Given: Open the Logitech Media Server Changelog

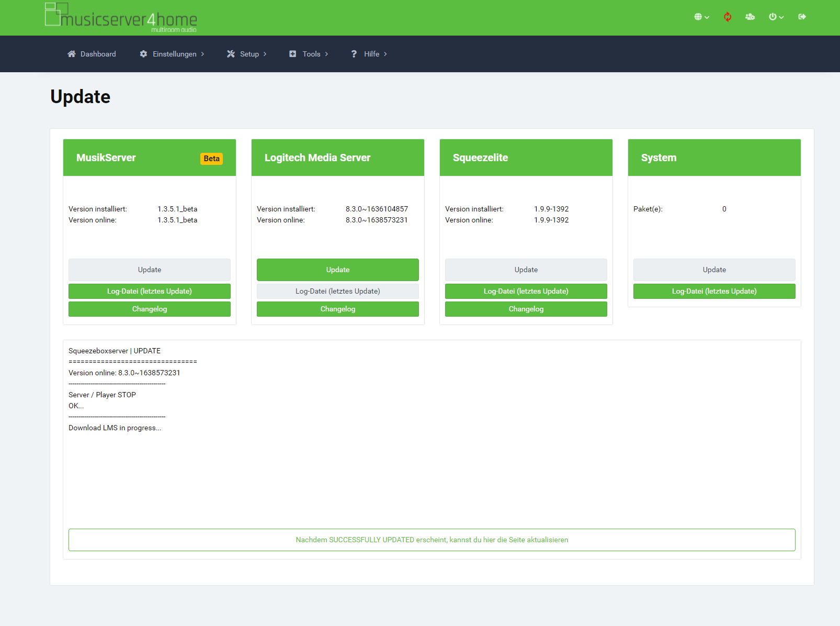Looking at the screenshot, I should tap(338, 309).
